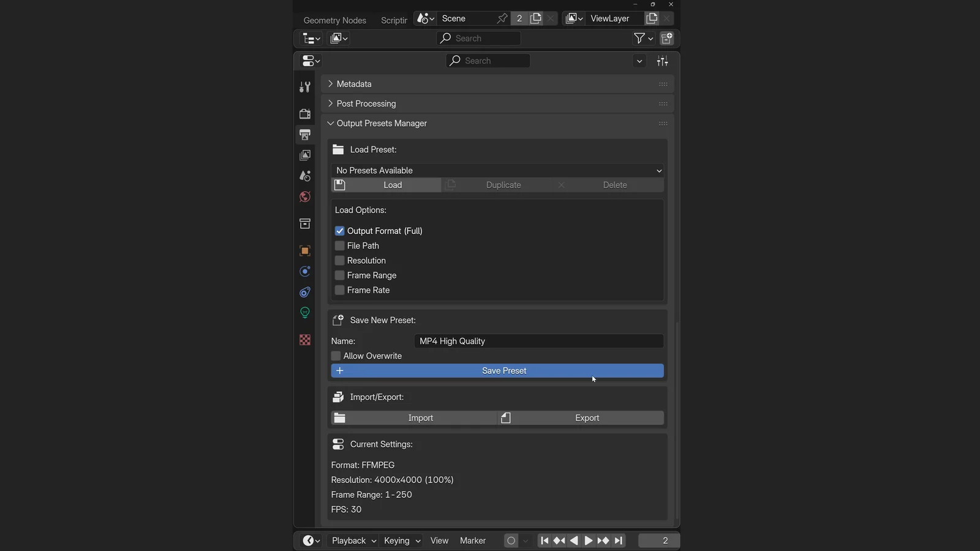
Task: Collapse the Output Presets Manager section
Action: tap(382, 123)
